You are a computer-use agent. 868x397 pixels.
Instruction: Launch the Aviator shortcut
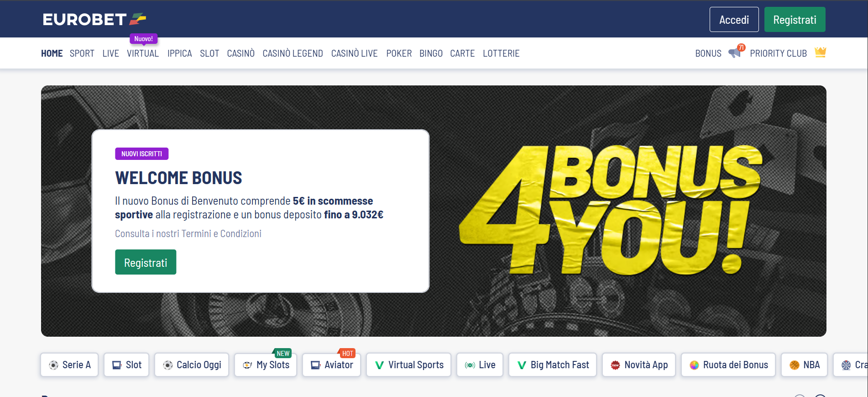click(332, 365)
